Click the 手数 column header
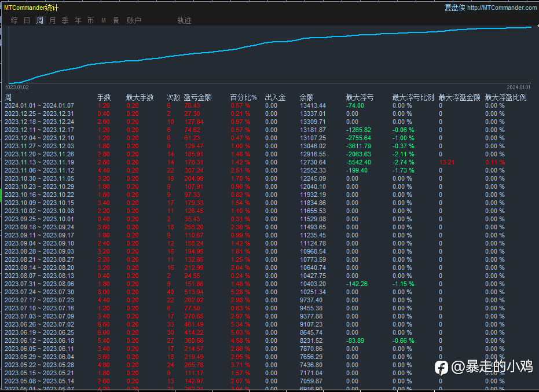This screenshot has width=539, height=392. tap(104, 97)
